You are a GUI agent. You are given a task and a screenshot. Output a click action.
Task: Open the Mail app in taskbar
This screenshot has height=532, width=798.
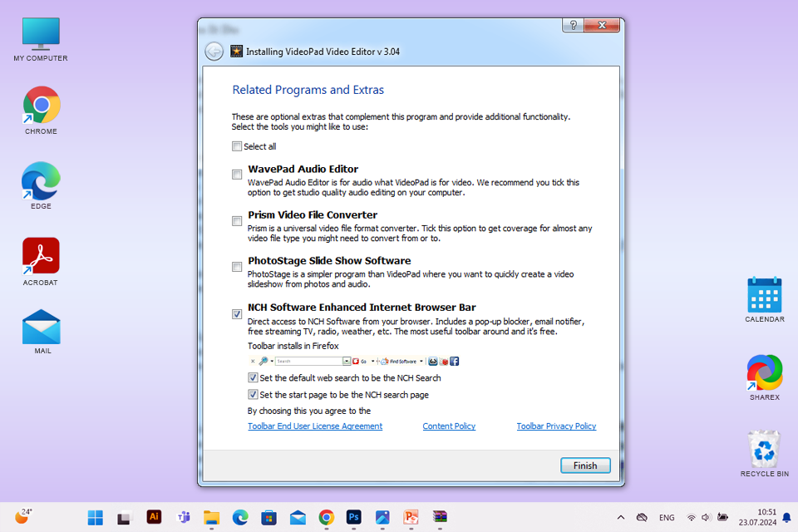(x=298, y=518)
